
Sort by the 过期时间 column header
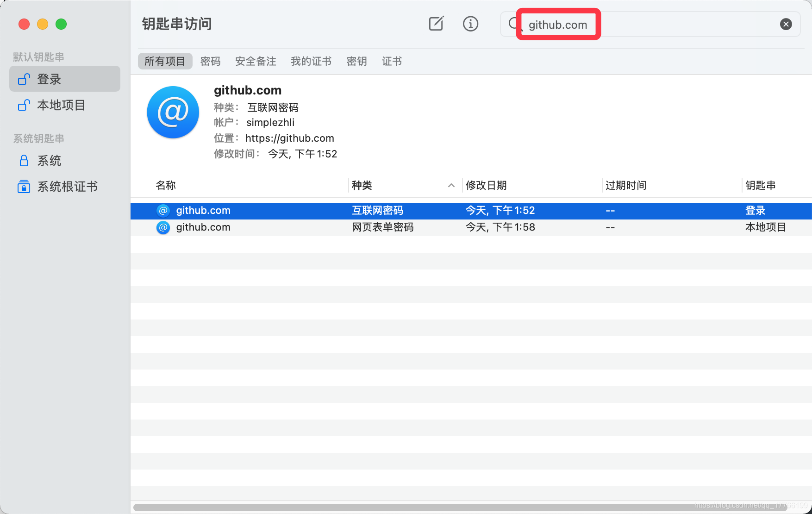coord(626,185)
